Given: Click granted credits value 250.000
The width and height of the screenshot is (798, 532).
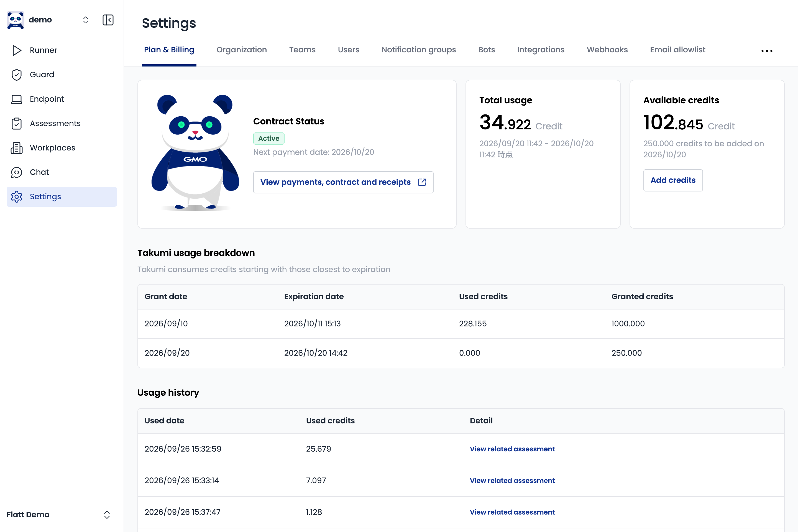Looking at the screenshot, I should [627, 353].
